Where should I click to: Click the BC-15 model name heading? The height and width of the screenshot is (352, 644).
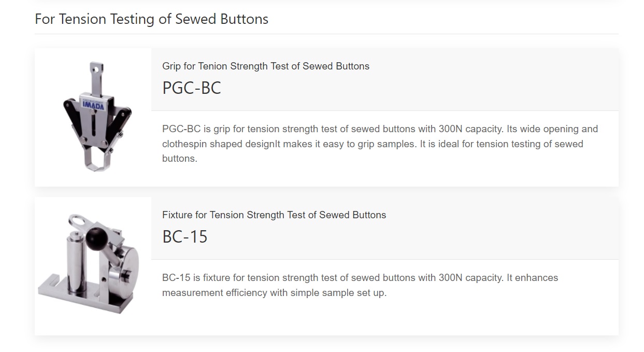pyautogui.click(x=185, y=236)
